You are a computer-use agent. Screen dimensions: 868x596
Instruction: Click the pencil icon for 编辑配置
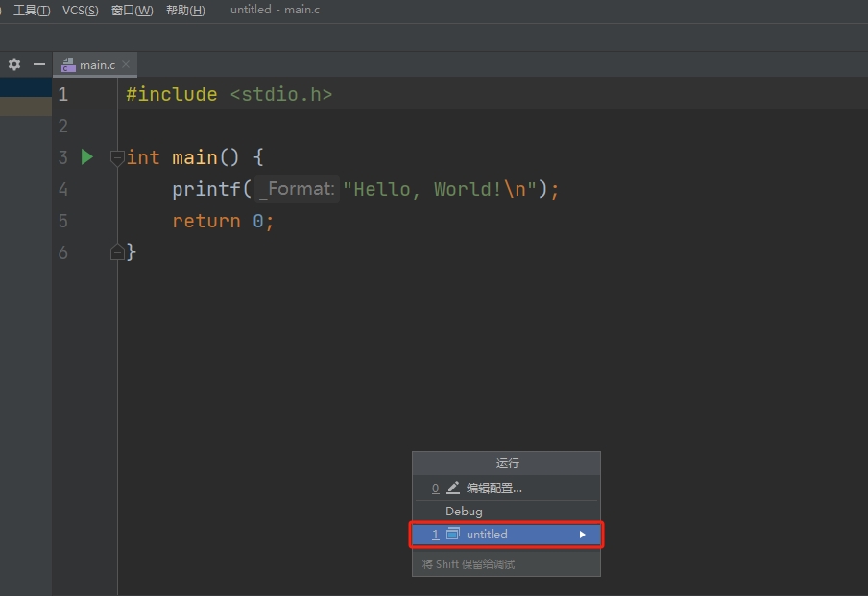point(453,488)
